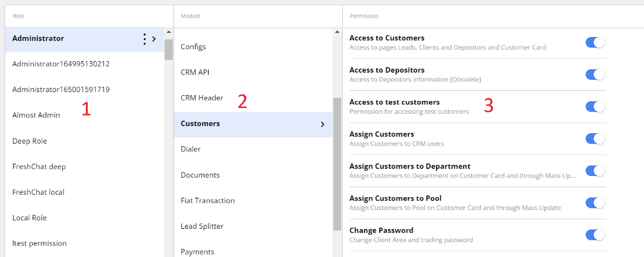The image size is (644, 257).
Task: Select the Lead Splitter module
Action: (202, 226)
